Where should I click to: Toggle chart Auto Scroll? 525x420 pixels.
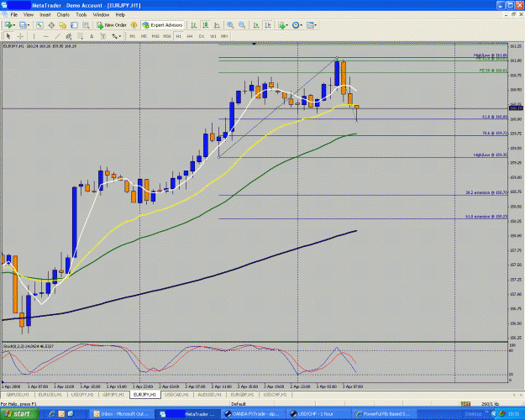pyautogui.click(x=256, y=25)
